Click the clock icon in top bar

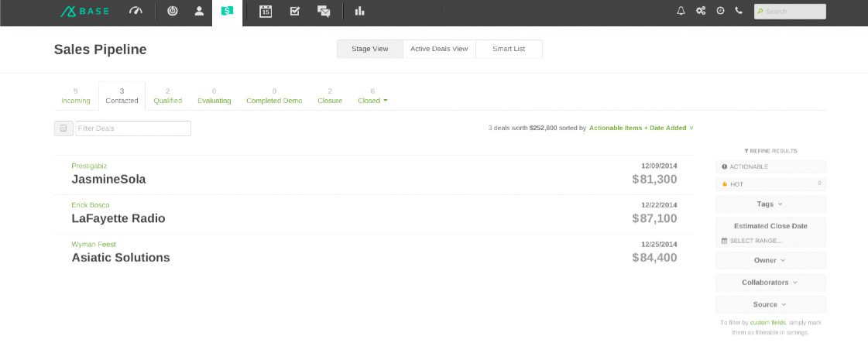point(720,11)
